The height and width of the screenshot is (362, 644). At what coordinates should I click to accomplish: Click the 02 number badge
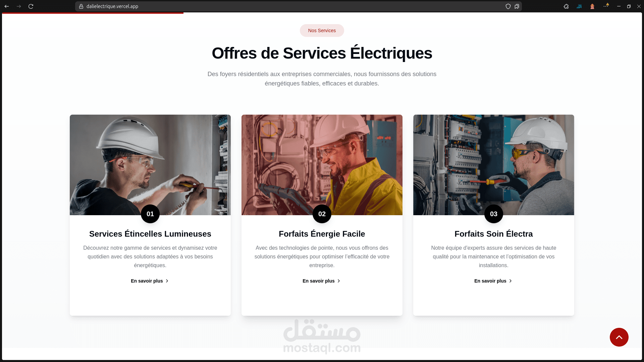pos(322,214)
